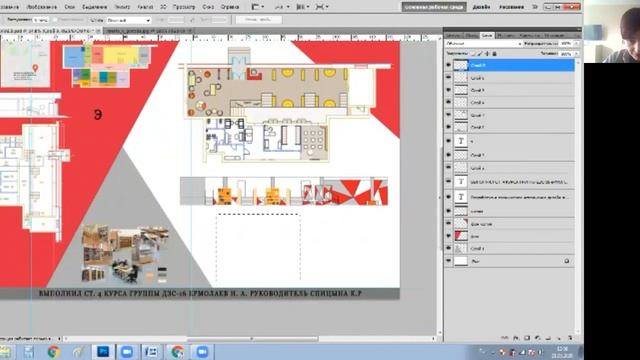Click the system tray clock

[562, 352]
